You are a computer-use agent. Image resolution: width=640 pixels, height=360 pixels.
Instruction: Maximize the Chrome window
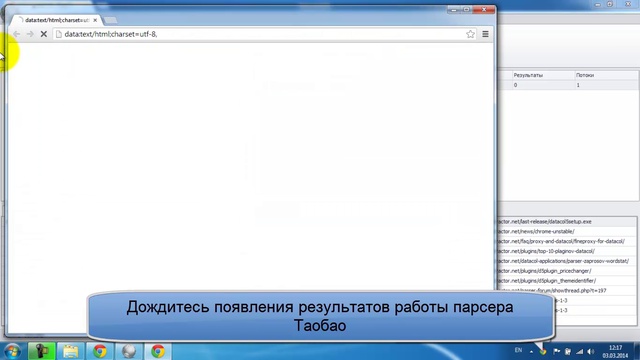[466, 10]
